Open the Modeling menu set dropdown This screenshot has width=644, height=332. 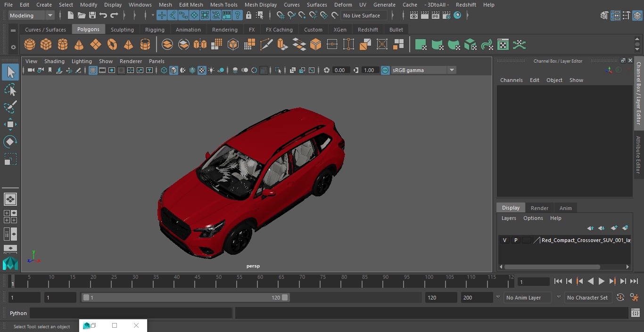32,16
